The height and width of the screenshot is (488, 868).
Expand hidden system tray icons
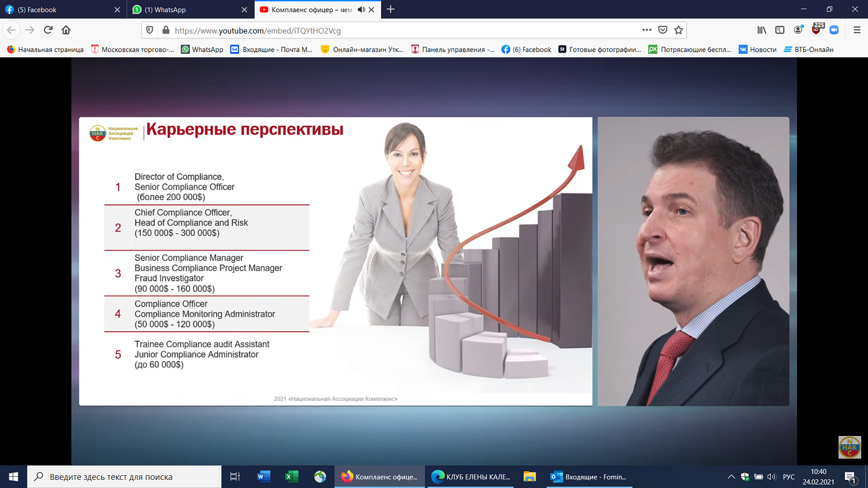coord(731,476)
